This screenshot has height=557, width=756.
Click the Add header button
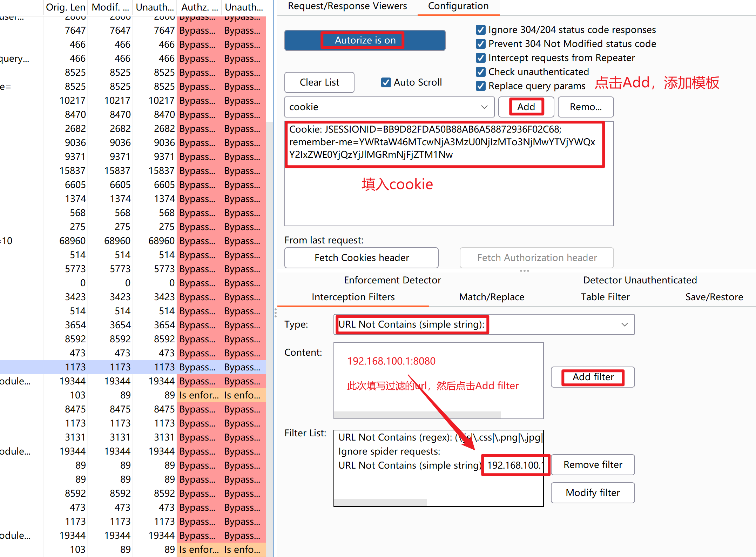coord(526,107)
